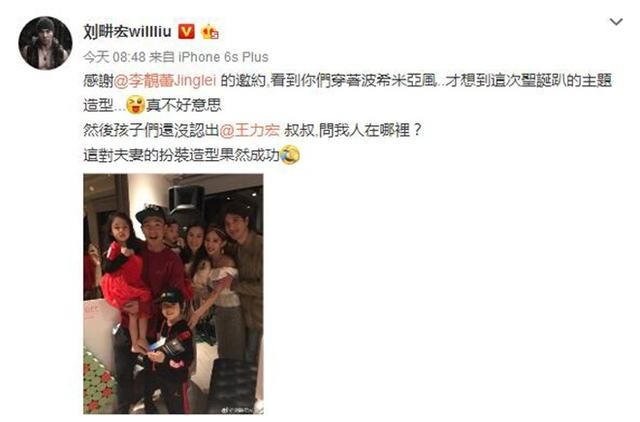640x422 pixels.
Task: Open the 刘畊宏willliu username link
Action: click(127, 31)
